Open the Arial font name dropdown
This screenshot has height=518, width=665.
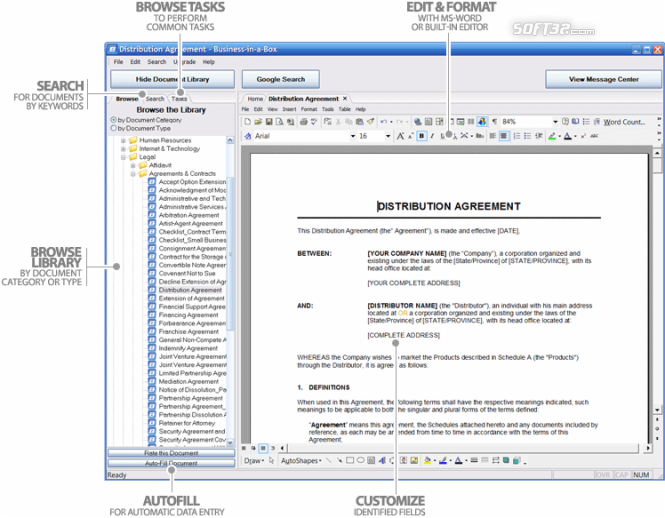point(352,136)
